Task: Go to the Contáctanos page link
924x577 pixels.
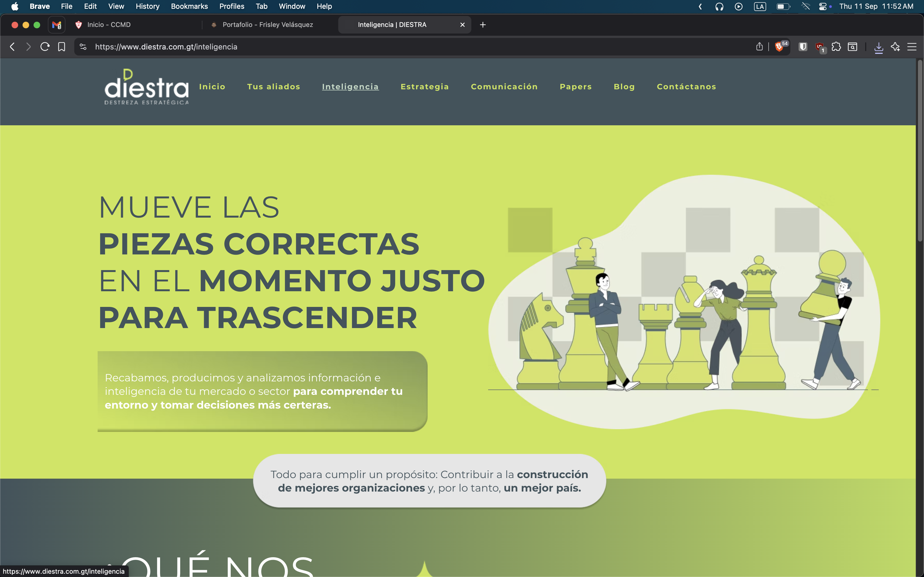Action: coord(686,87)
